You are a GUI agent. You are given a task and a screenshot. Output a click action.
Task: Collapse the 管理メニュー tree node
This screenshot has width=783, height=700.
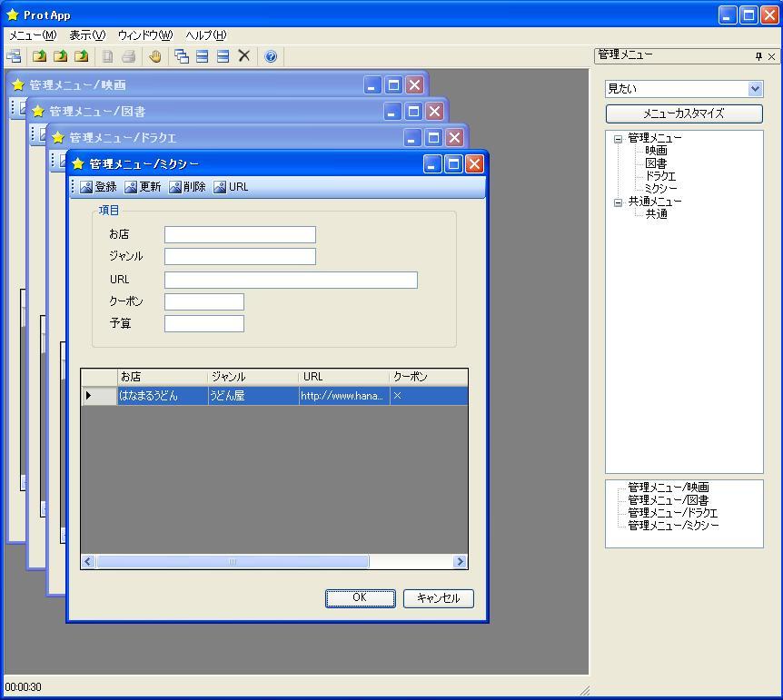click(618, 139)
